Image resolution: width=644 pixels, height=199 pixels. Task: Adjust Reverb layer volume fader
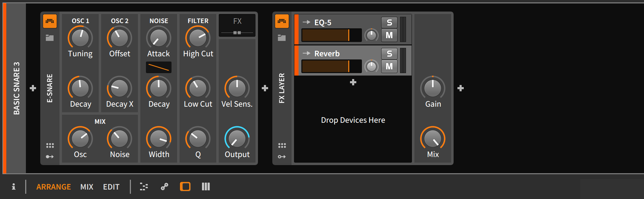click(x=331, y=66)
